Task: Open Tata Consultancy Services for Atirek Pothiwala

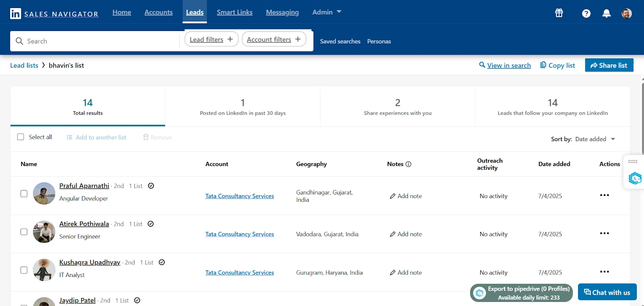Action: [x=239, y=234]
